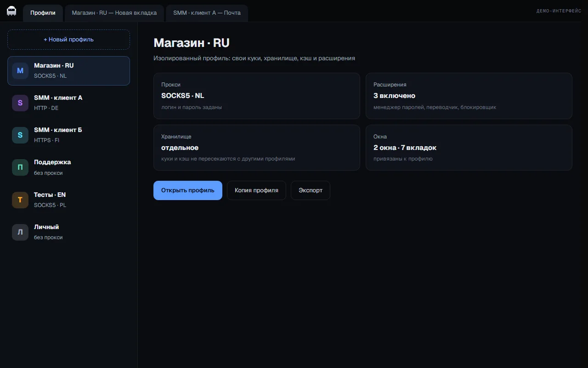Click the gray Л avatar for Личный
Image resolution: width=588 pixels, height=368 pixels.
(20, 232)
